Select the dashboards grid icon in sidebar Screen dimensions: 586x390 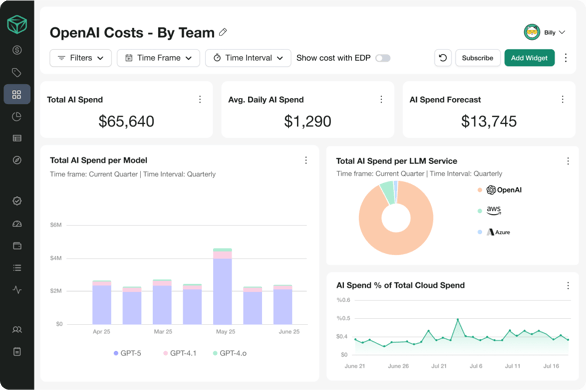17,94
